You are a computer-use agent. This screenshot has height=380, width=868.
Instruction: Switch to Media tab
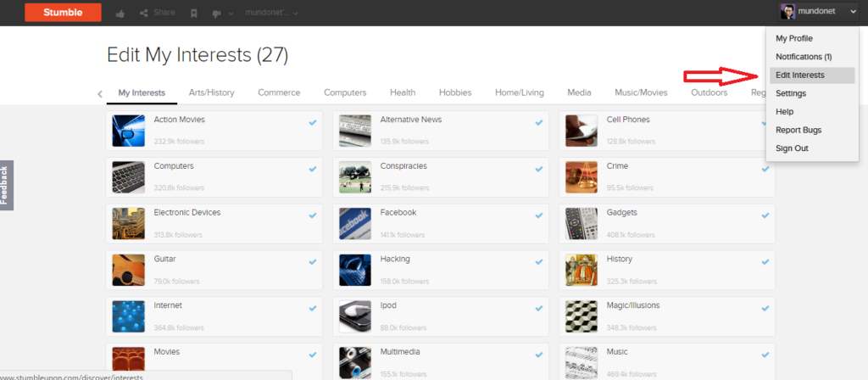click(579, 93)
